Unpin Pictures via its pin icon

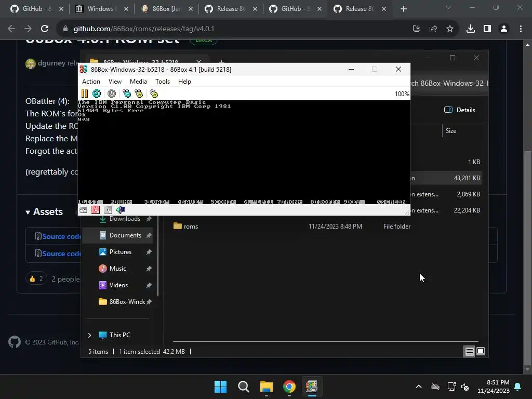pos(149,252)
